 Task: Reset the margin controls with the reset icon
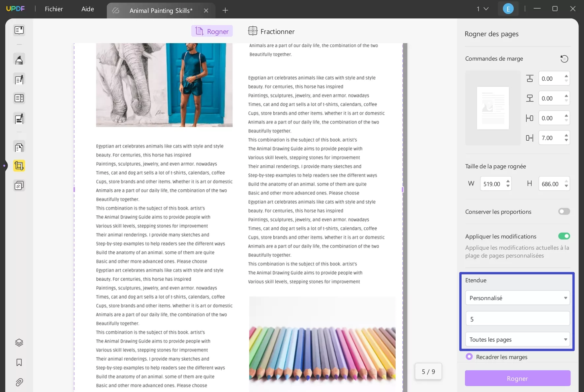tap(564, 59)
